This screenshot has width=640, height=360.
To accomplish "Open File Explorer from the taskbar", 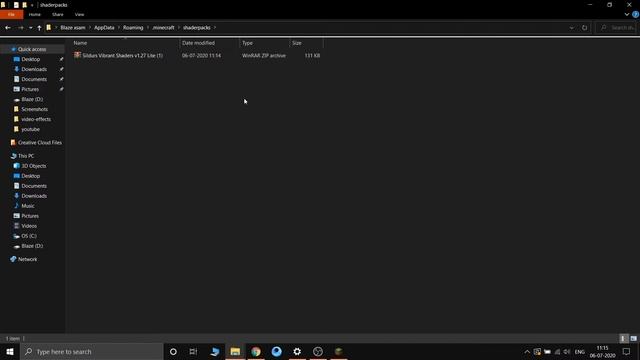I will (x=235, y=351).
